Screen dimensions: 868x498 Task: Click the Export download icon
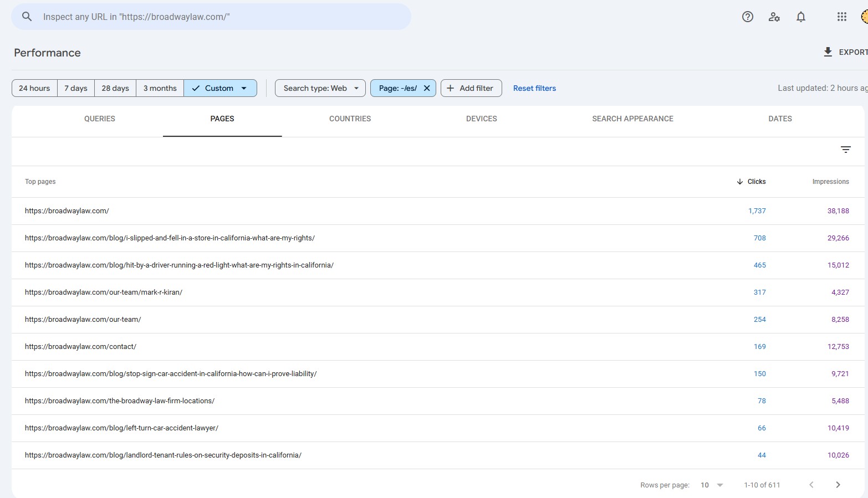(828, 52)
